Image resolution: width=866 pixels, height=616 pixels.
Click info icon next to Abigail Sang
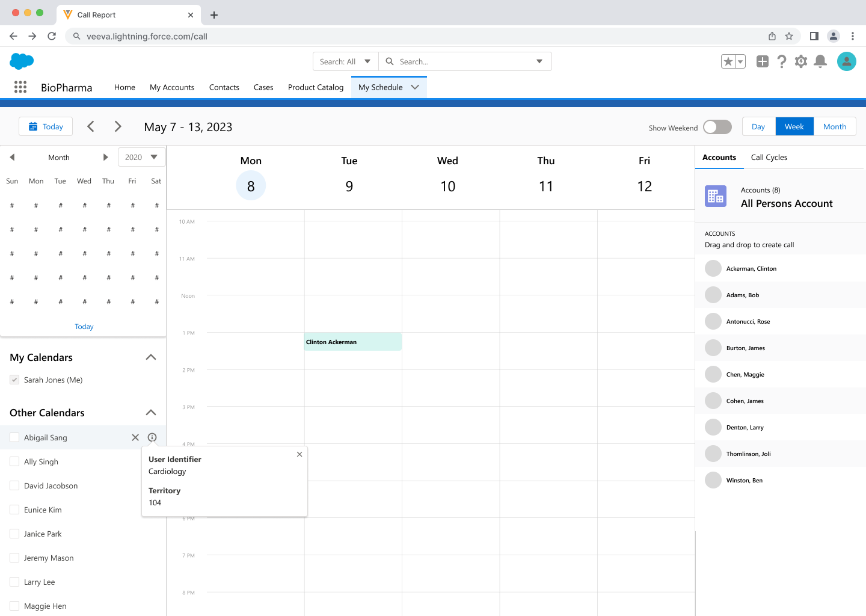click(152, 437)
